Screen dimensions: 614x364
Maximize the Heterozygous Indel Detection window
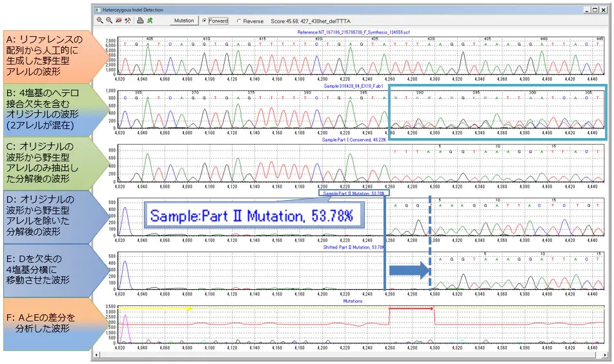(595, 10)
